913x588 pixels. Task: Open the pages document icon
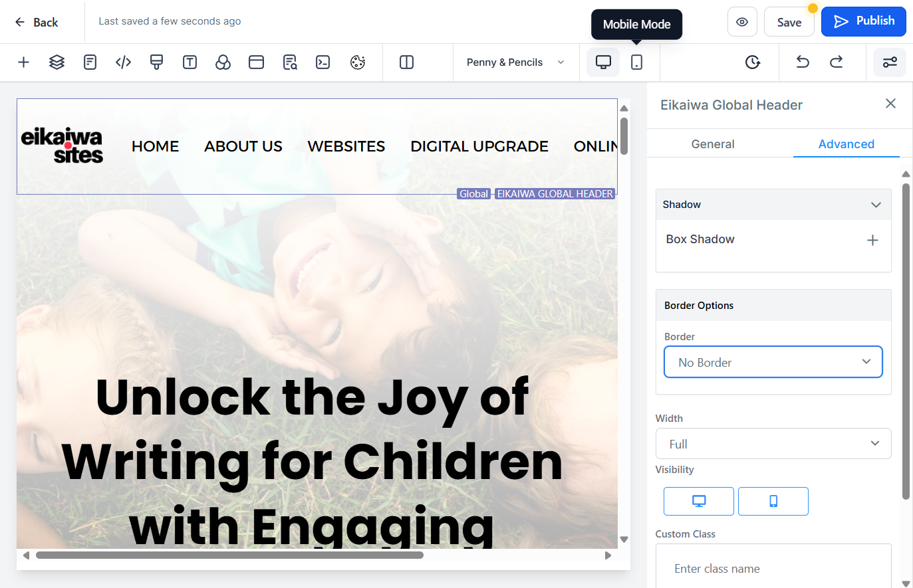click(90, 62)
